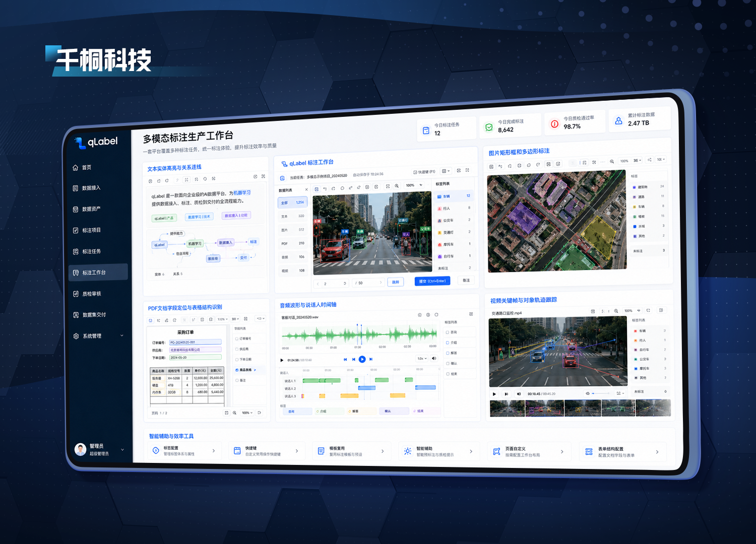Viewport: 756px width, 544px height.
Task: Click the 跳转 jump button
Action: (x=396, y=282)
